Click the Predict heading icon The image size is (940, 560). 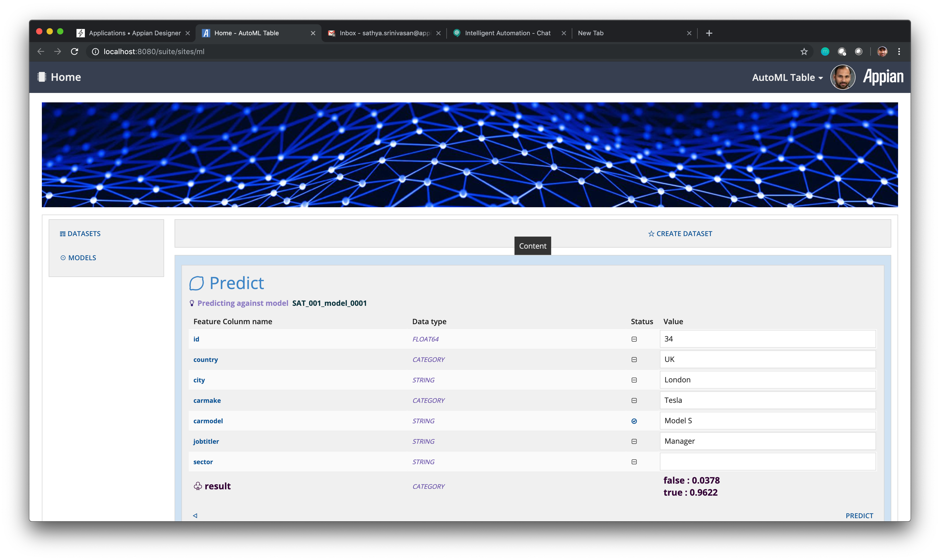tap(196, 283)
